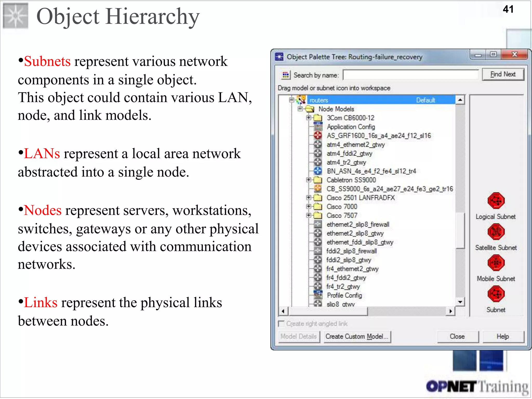Expand the Cisco 7507 folder

pos(309,215)
